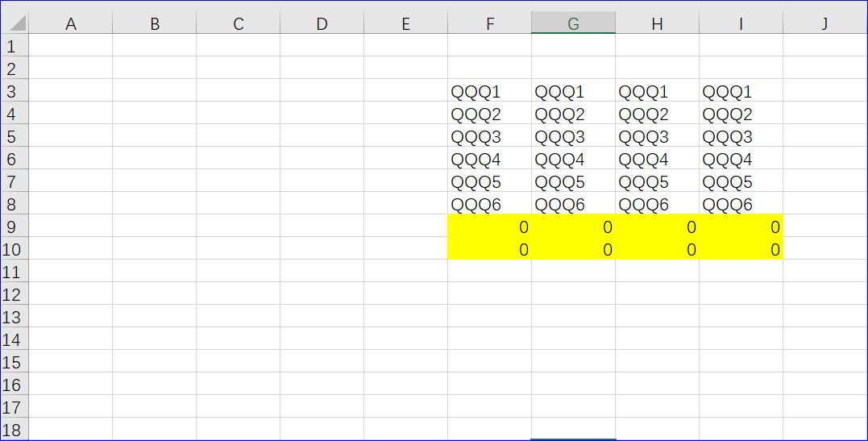Select row 12 header
Screen dimensions: 868x441
click(15, 293)
